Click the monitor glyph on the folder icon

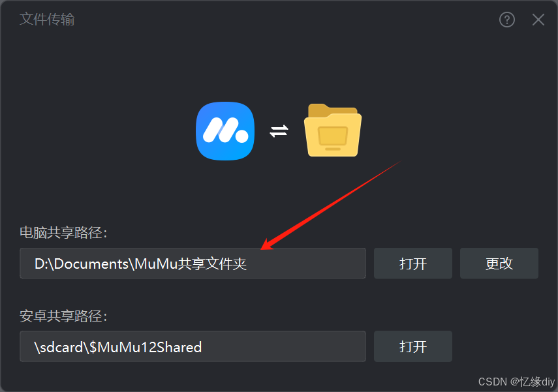click(333, 138)
